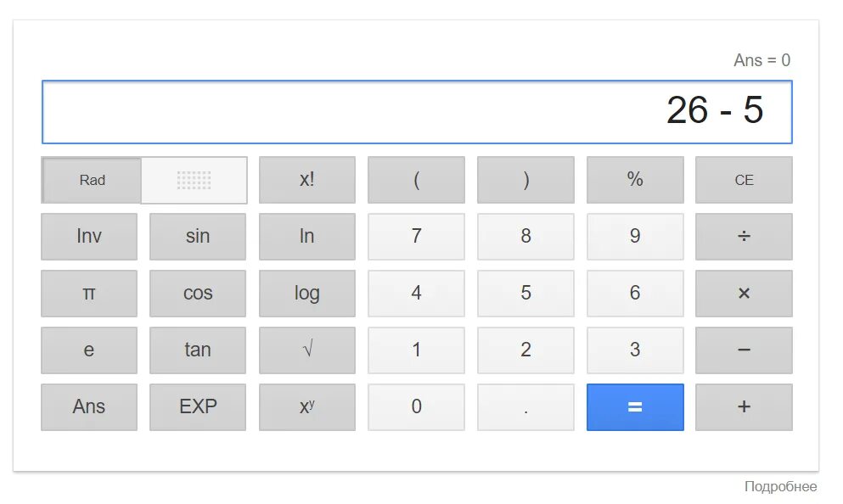843x504 pixels.
Task: Switch angle mode to Rad
Action: click(92, 180)
